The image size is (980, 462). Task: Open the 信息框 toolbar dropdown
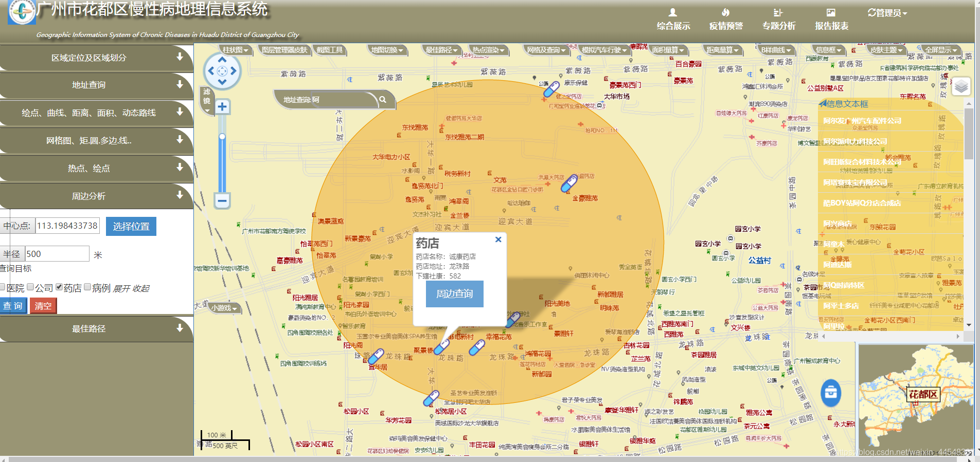[x=829, y=50]
